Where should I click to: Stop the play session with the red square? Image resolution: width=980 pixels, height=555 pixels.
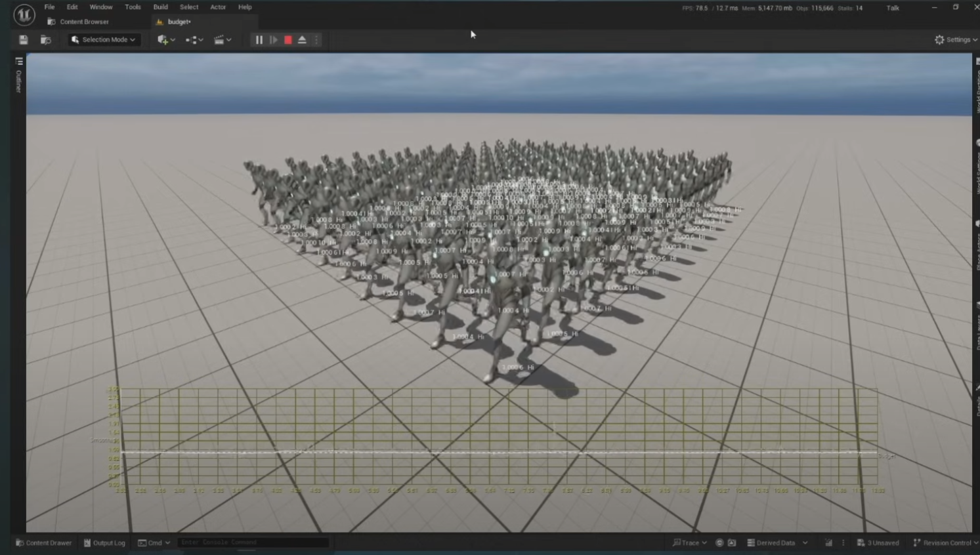tap(288, 40)
